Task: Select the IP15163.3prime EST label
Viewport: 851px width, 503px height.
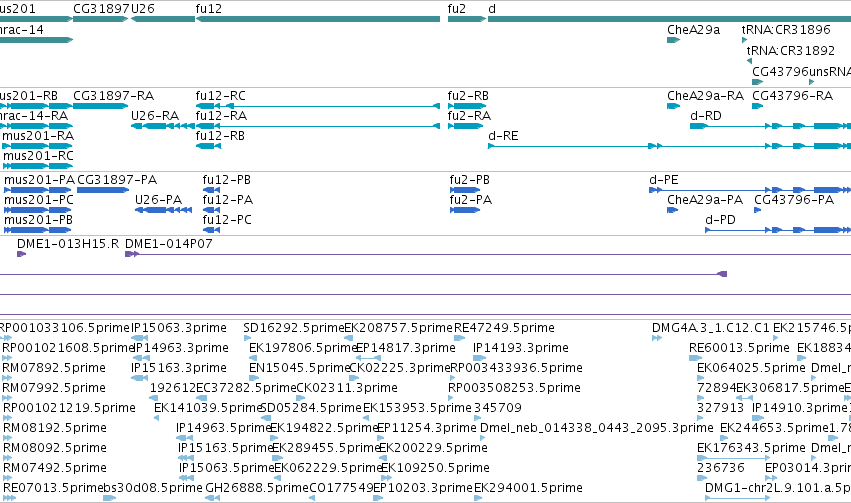Action: (x=179, y=368)
